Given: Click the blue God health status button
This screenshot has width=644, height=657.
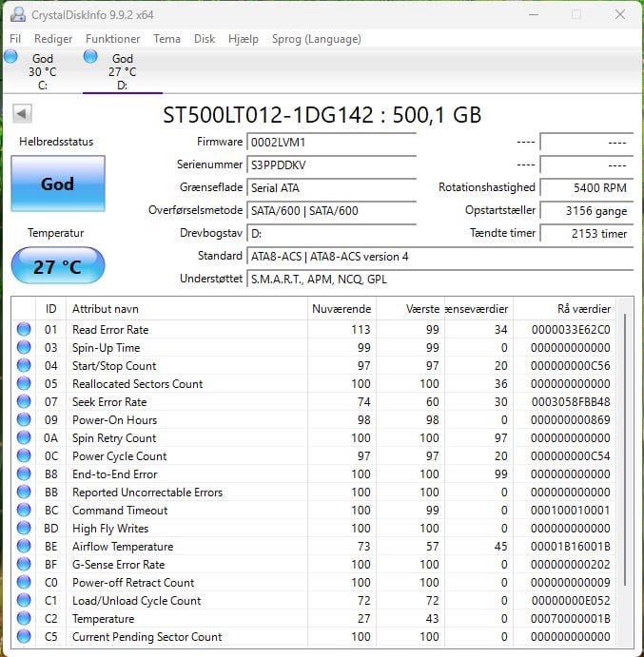Looking at the screenshot, I should click(58, 184).
